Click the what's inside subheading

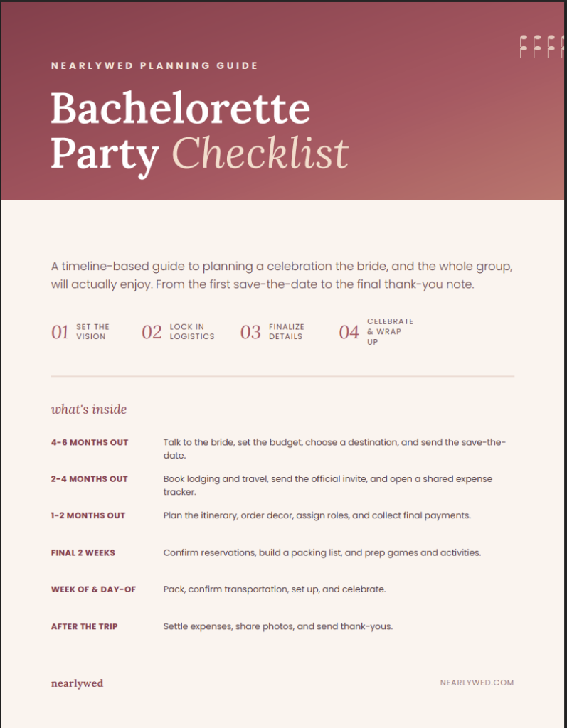click(89, 409)
